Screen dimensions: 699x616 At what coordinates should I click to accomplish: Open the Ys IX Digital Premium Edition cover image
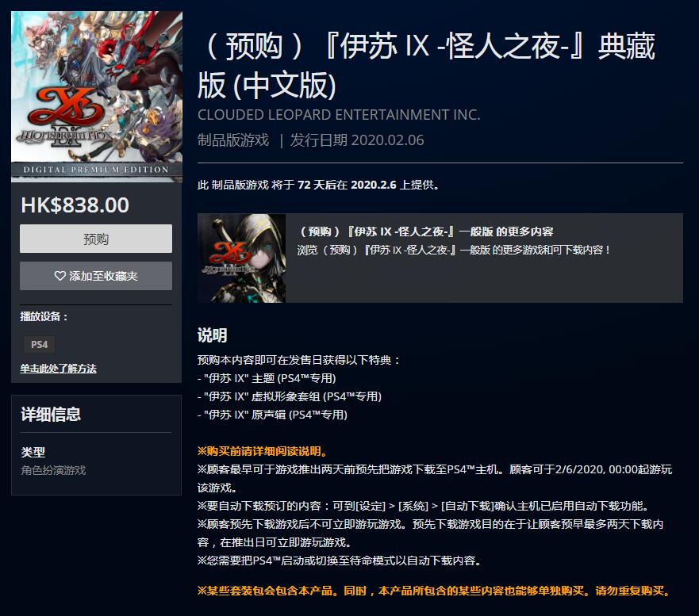(97, 97)
